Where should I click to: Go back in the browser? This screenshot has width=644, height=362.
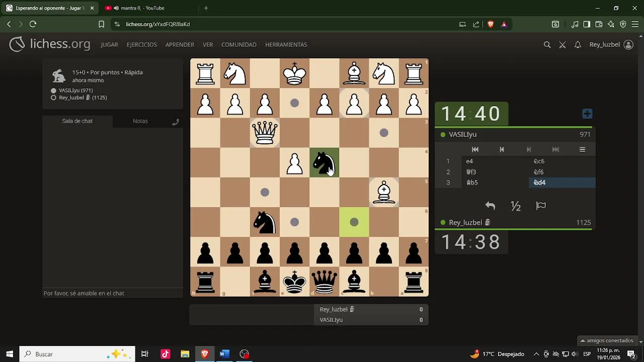[9, 24]
